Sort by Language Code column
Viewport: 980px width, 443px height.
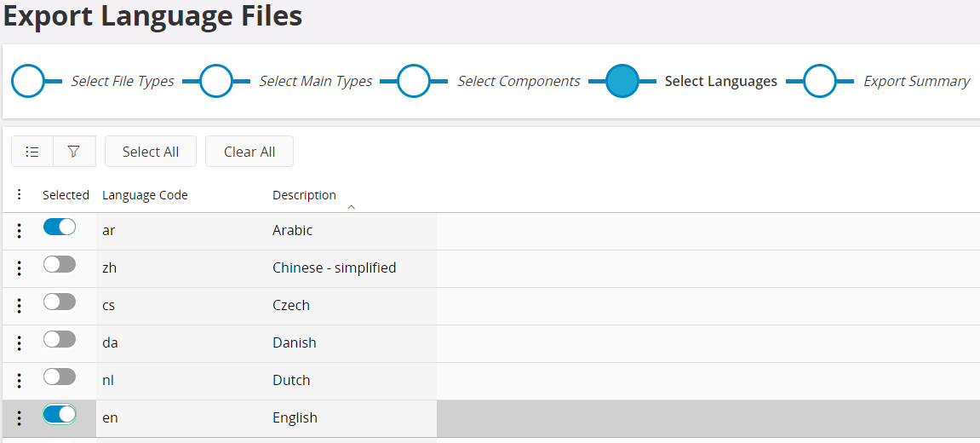coord(145,195)
